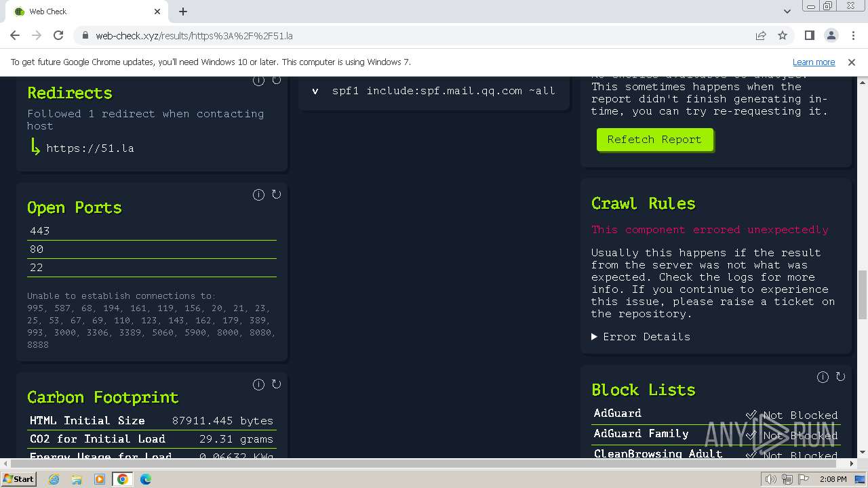Image resolution: width=868 pixels, height=488 pixels.
Task: Show info for Open Ports card
Action: pos(258,195)
